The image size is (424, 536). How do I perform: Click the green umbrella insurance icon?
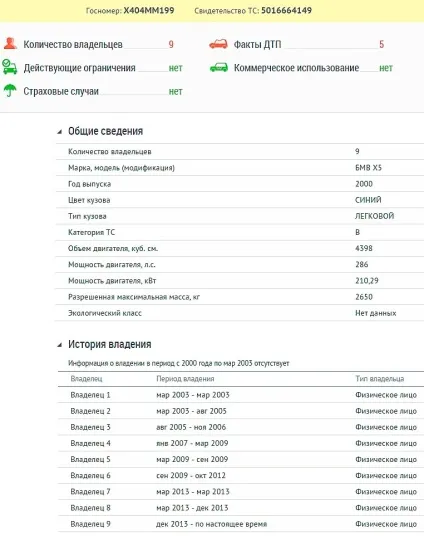[x=10, y=91]
